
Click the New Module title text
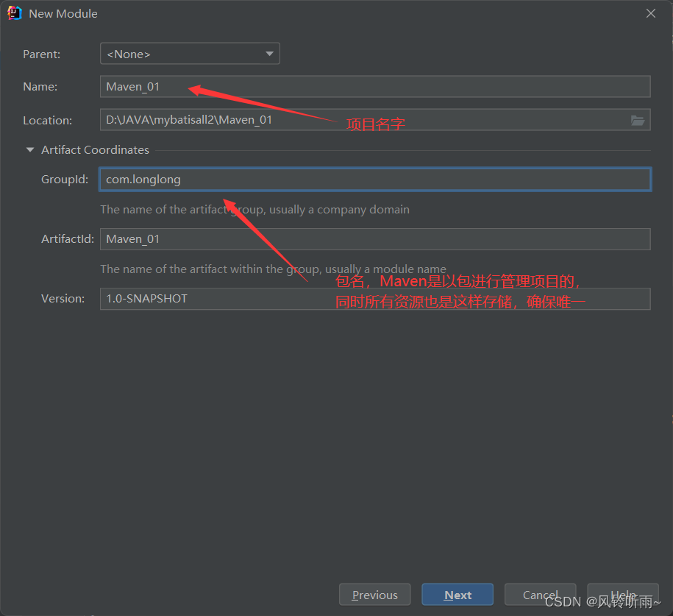[x=63, y=14]
